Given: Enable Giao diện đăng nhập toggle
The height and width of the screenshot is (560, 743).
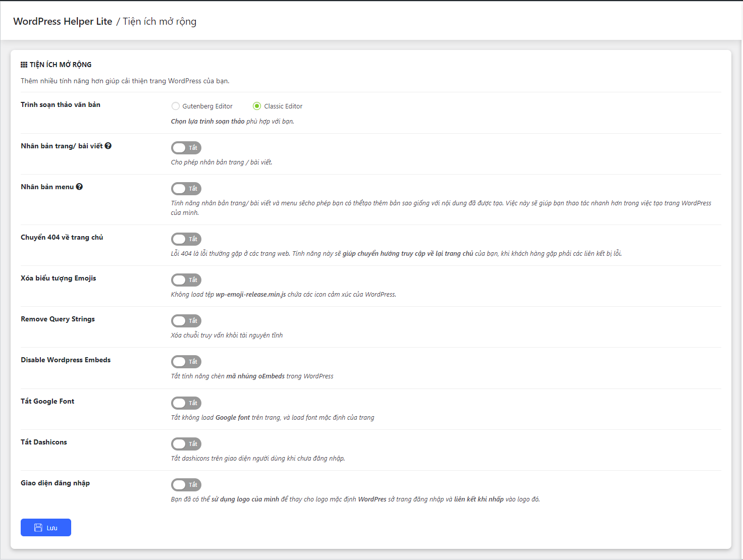Looking at the screenshot, I should (186, 485).
